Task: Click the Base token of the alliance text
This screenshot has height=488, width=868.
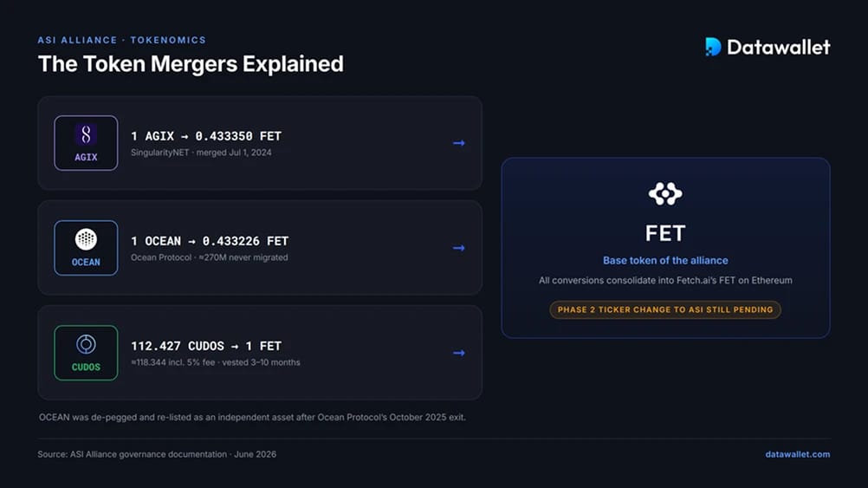Action: (665, 260)
